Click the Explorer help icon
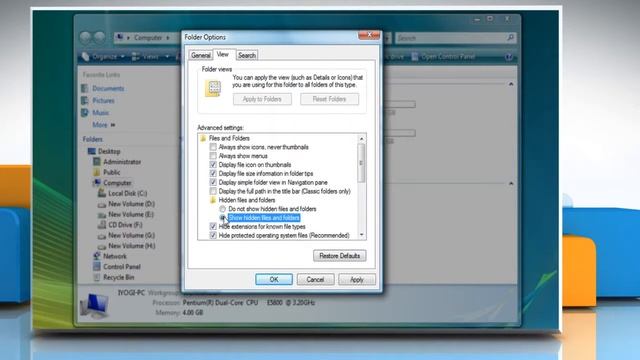This screenshot has height=360, width=640. pyautogui.click(x=509, y=57)
